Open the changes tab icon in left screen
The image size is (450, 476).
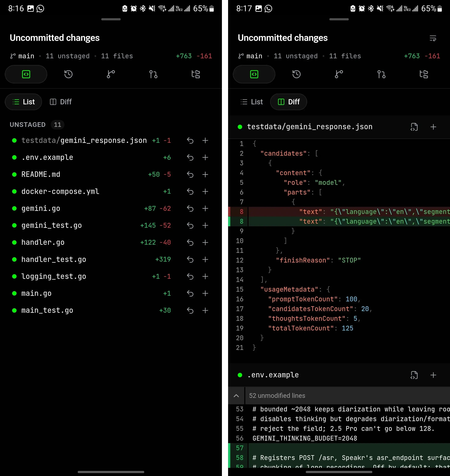(x=26, y=74)
